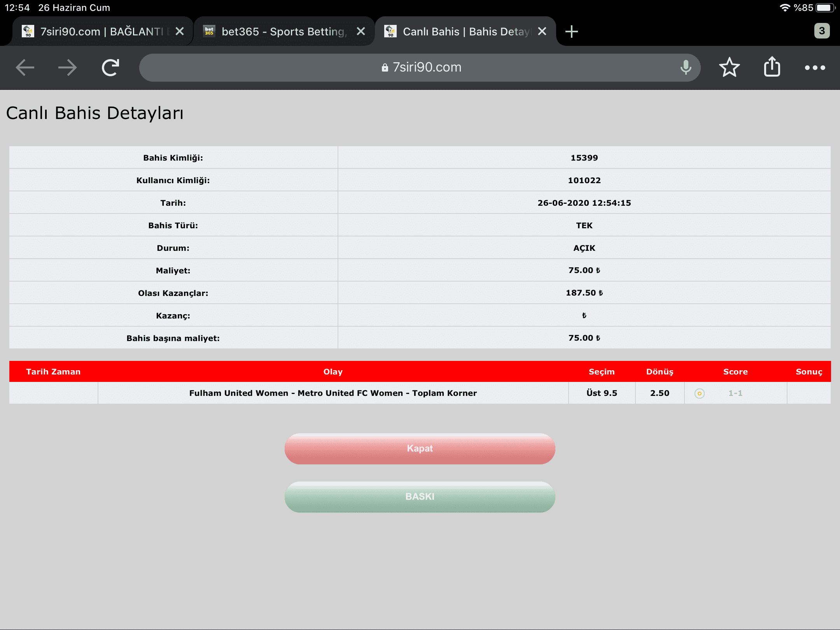Click the 2.50 odds cell
This screenshot has height=630, width=840.
click(x=660, y=393)
